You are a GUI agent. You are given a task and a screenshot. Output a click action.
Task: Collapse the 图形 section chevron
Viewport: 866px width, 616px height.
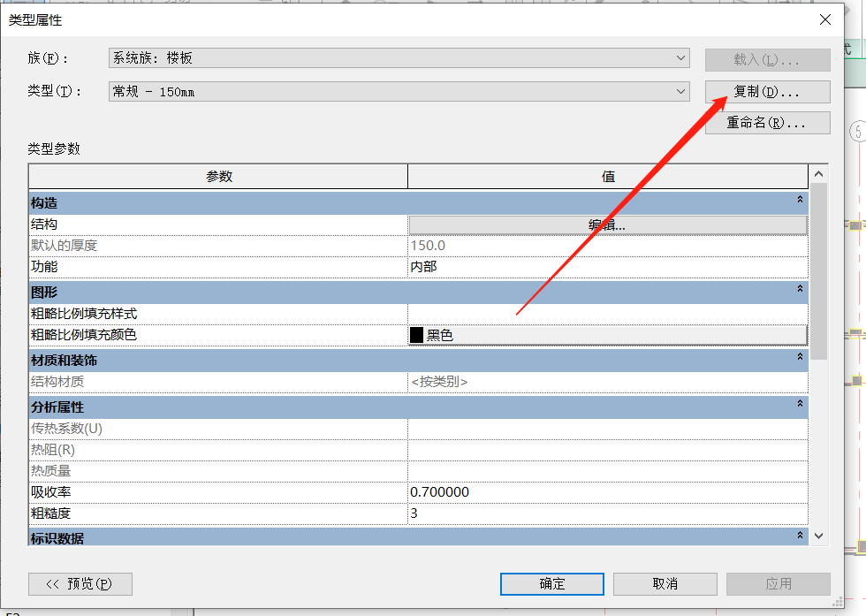click(800, 289)
